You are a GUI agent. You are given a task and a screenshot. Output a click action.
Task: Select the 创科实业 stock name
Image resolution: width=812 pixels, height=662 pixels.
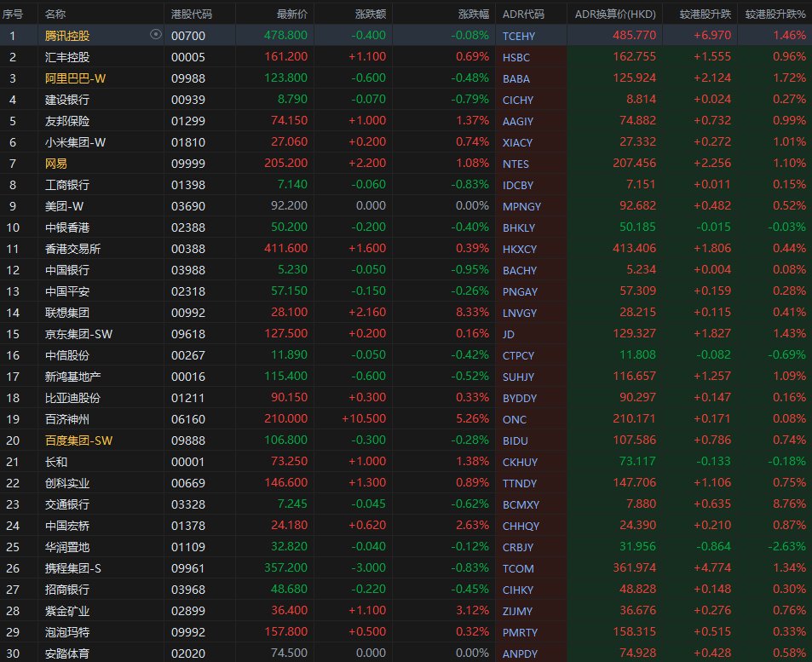coord(67,483)
